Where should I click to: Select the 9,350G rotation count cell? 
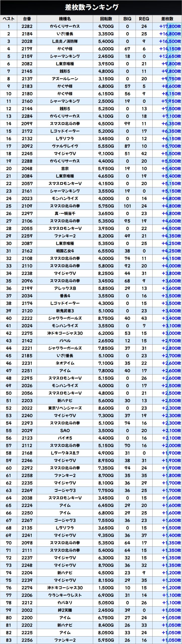(106, 536)
